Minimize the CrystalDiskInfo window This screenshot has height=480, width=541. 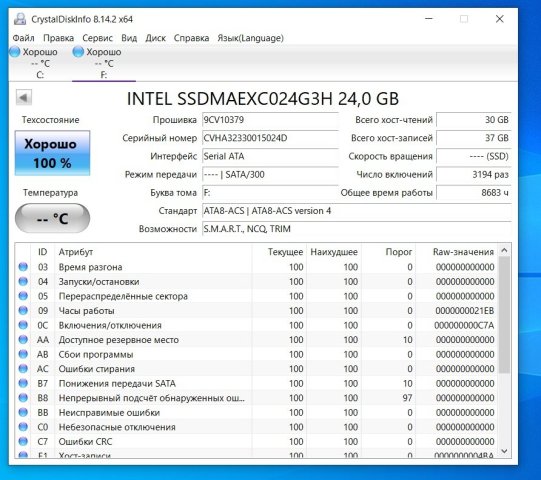click(x=429, y=19)
